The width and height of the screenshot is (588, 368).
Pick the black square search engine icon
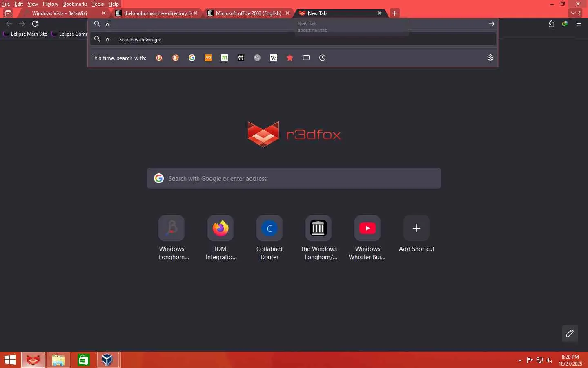point(241,58)
